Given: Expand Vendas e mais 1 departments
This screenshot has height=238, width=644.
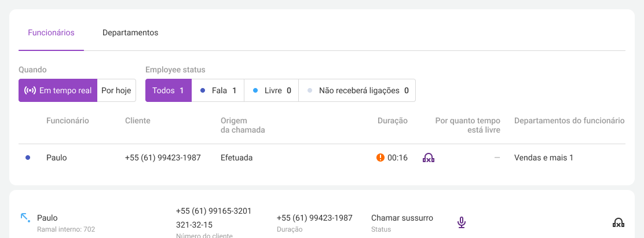Looking at the screenshot, I should coord(543,158).
